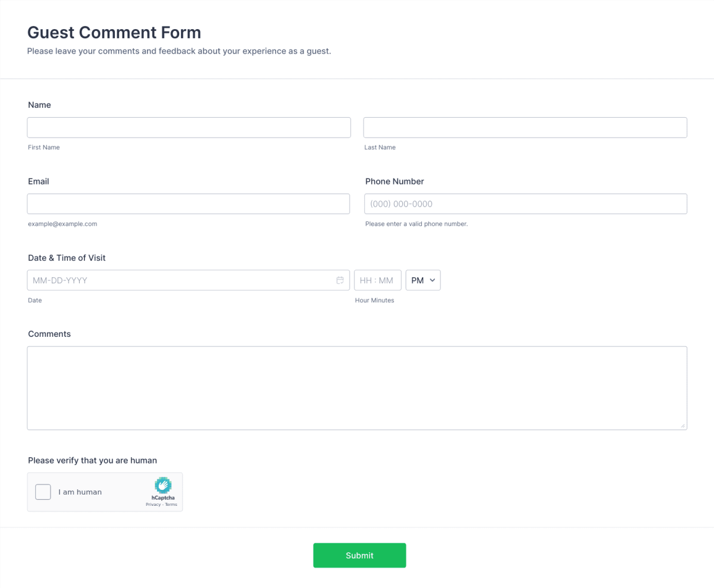This screenshot has height=588, width=714.
Task: Click the comments box resize handle
Action: pyautogui.click(x=683, y=426)
